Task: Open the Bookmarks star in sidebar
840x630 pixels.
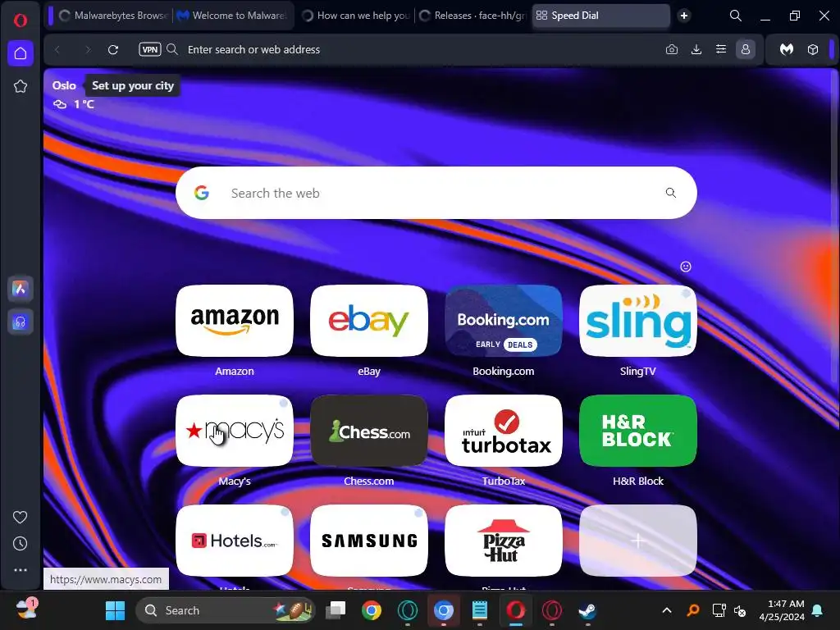Action: pos(21,86)
